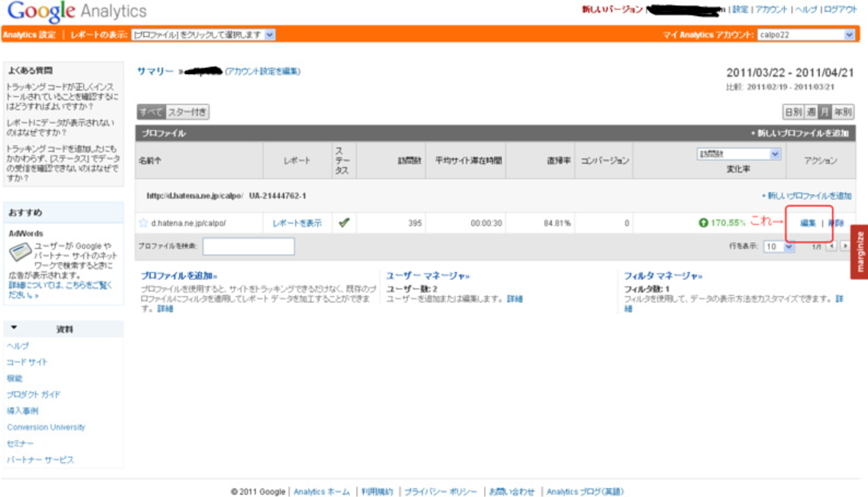Go to the next page of profiles
The height and width of the screenshot is (497, 868).
(845, 247)
